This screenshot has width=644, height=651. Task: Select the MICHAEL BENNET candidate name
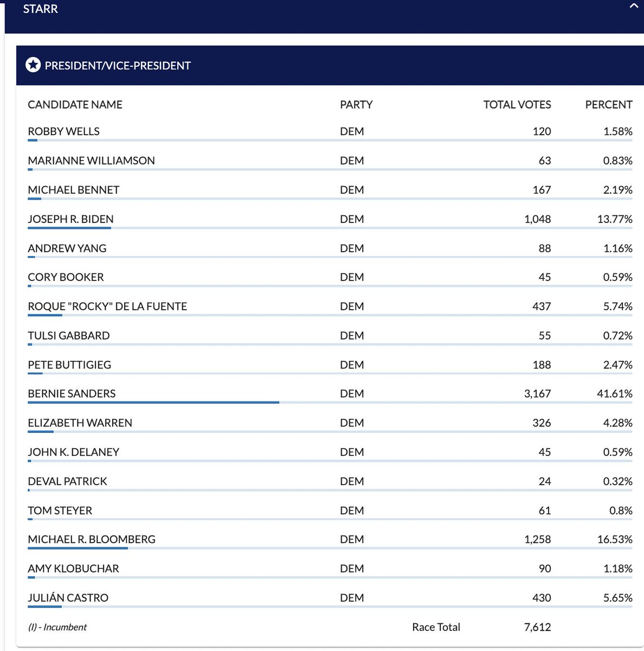point(73,190)
